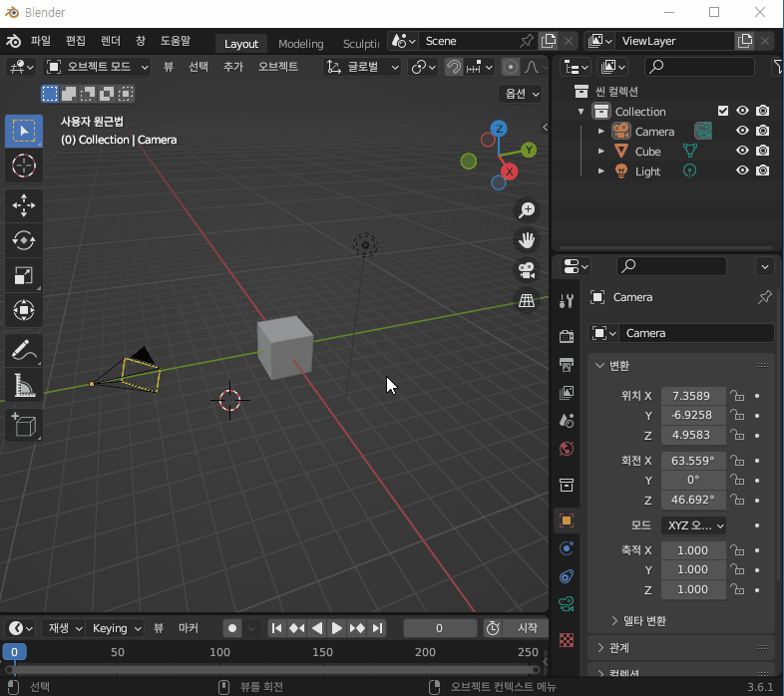Select the Move tool

24,205
